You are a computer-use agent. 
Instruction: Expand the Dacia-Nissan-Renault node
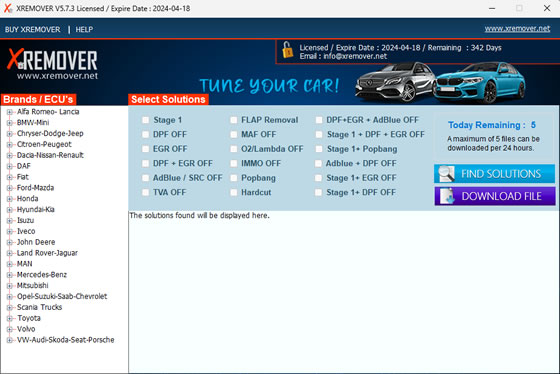click(10, 155)
